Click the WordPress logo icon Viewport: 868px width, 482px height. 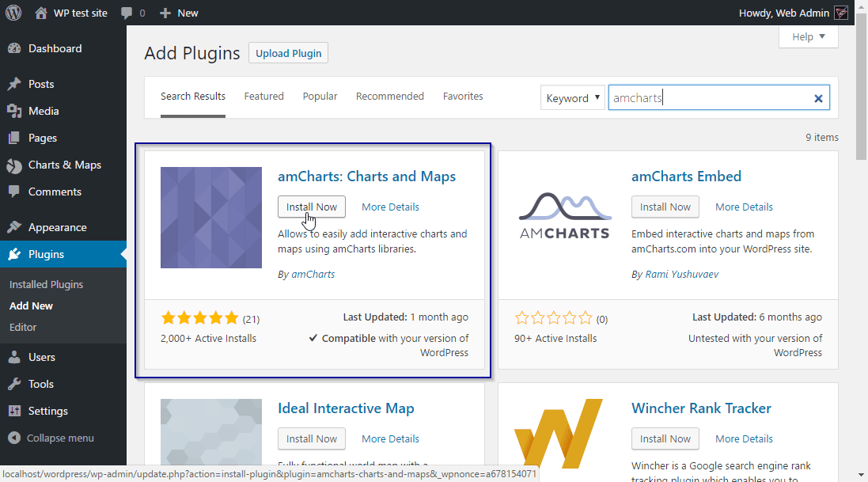click(x=13, y=13)
